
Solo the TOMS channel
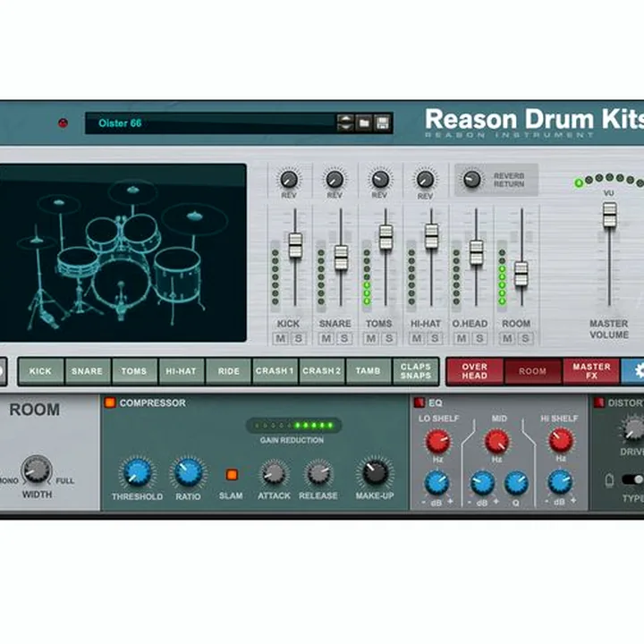(388, 338)
